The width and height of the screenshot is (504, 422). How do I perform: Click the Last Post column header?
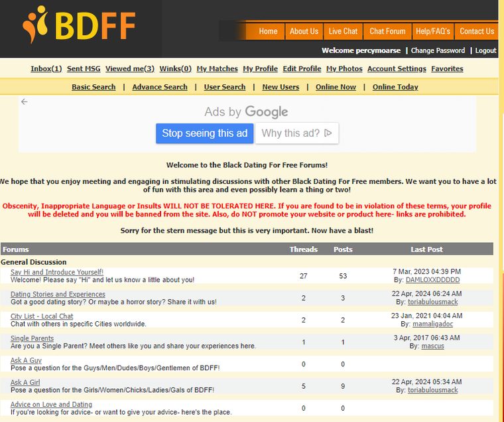[x=426, y=249]
